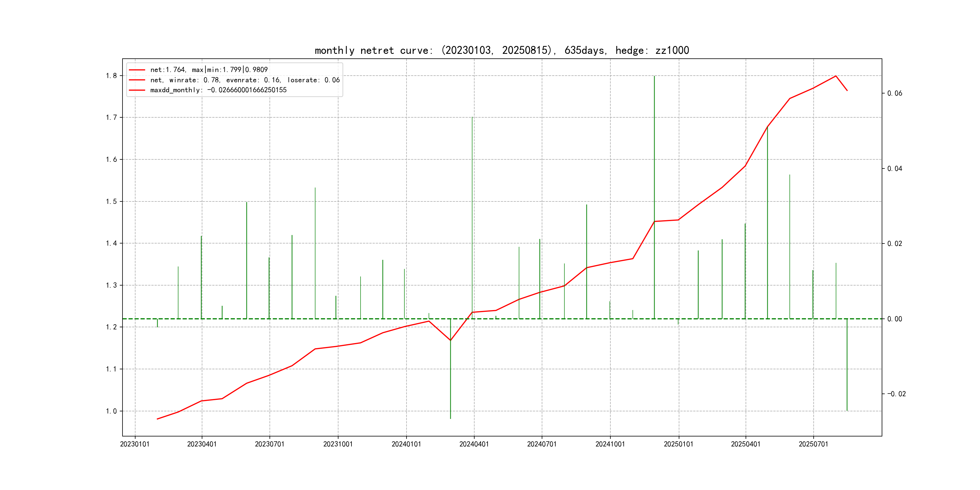Click the 0.06 right axis label

pos(894,93)
